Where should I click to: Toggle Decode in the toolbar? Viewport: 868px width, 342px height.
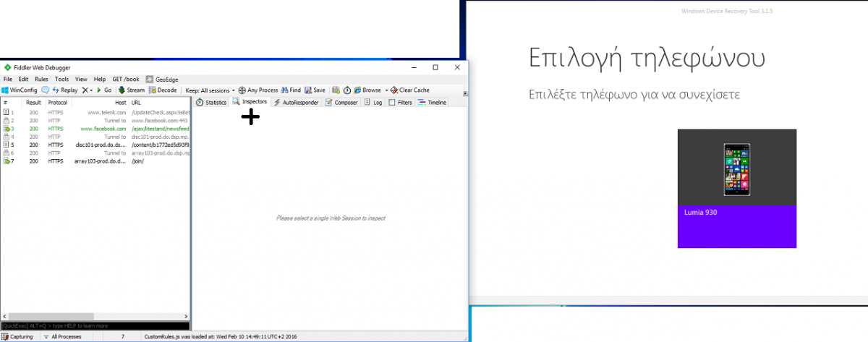click(163, 90)
